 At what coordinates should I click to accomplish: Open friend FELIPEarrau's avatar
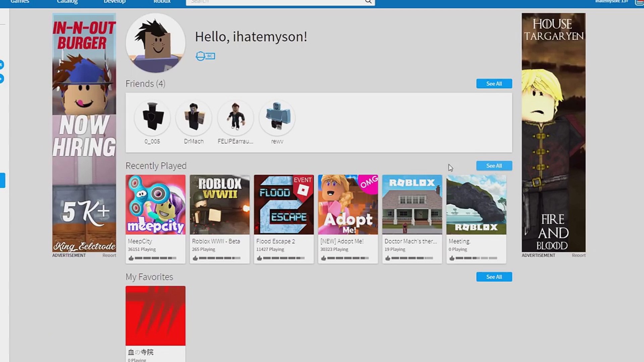coord(235,117)
